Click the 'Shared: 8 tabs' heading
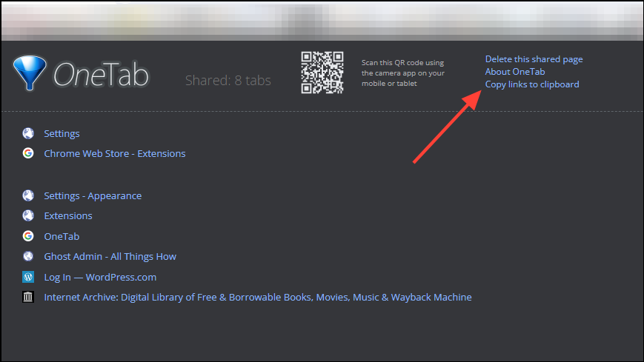 point(228,81)
